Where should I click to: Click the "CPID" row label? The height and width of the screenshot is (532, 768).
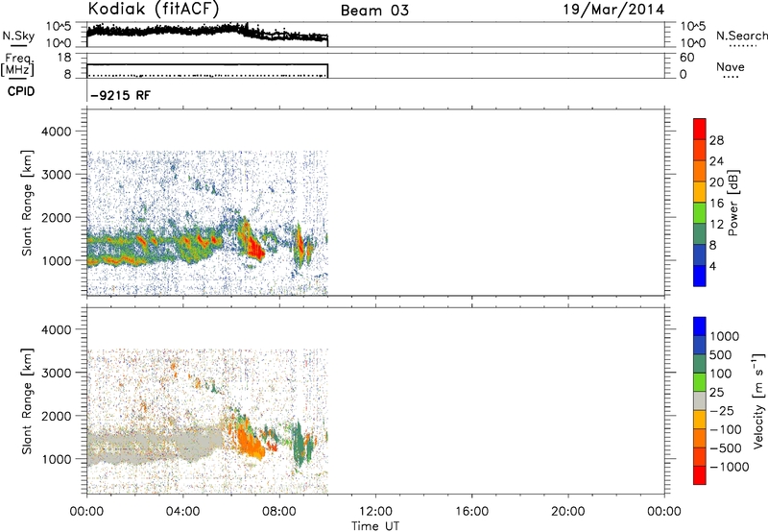21,91
